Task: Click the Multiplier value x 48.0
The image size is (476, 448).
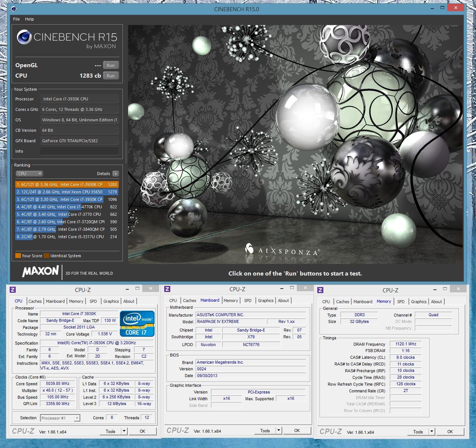Action: [x=58, y=390]
